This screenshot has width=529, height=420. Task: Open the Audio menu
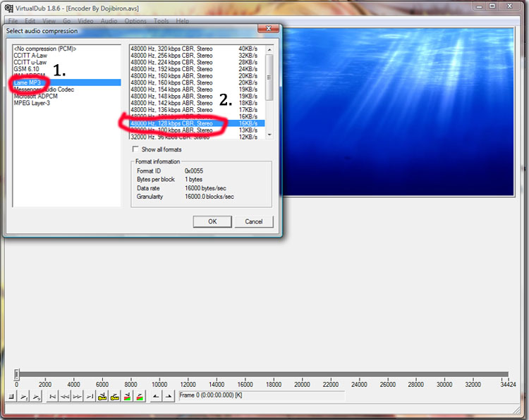(109, 21)
